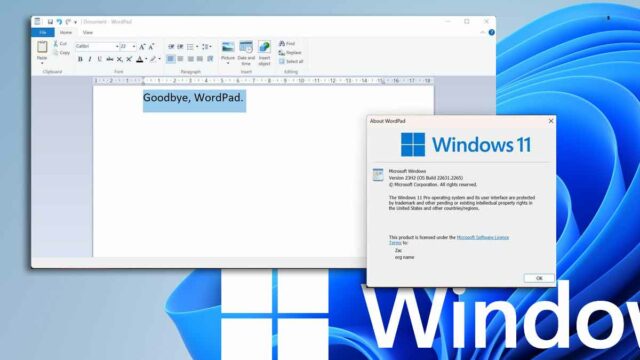Open the Calibri font family box

point(97,47)
